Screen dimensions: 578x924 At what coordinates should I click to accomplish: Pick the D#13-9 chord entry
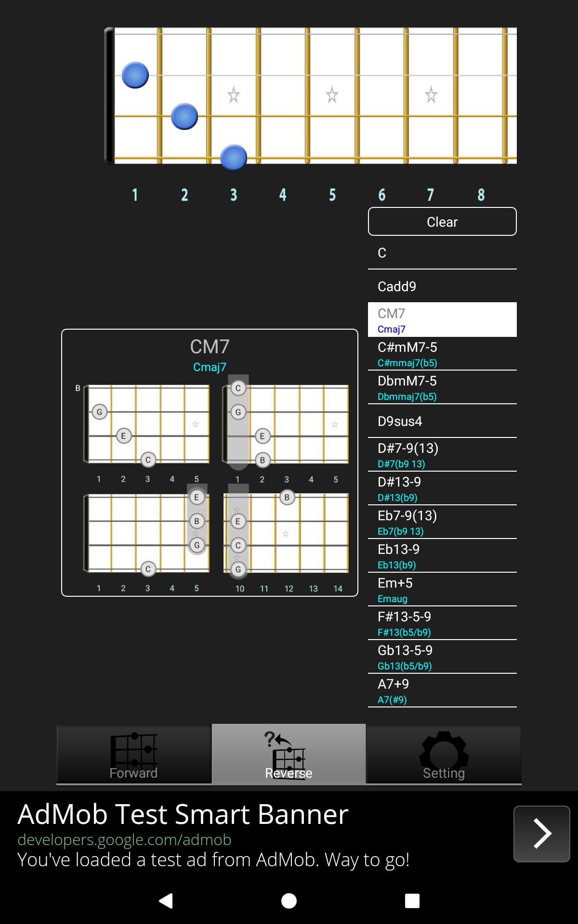pyautogui.click(x=442, y=488)
